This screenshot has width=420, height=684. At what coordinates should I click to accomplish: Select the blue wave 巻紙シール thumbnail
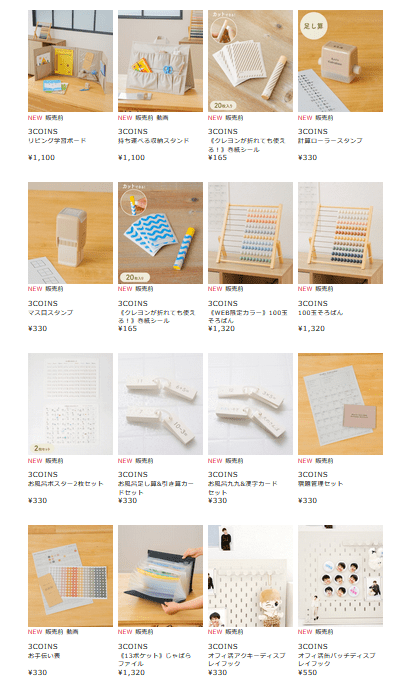[x=160, y=233]
